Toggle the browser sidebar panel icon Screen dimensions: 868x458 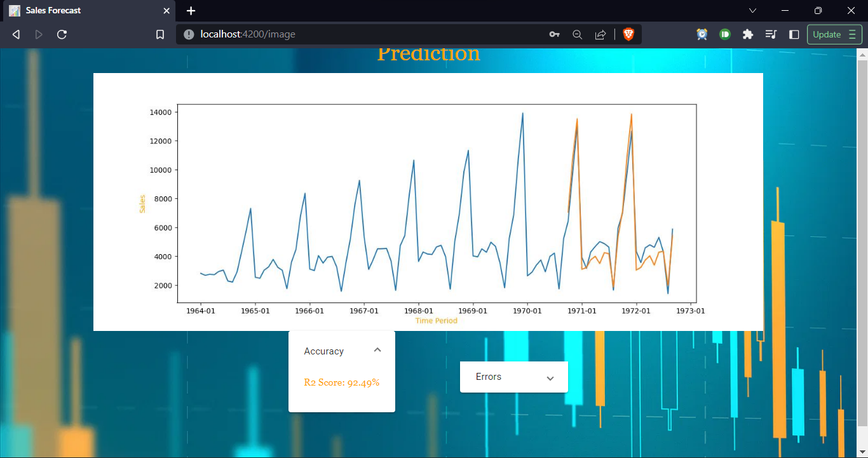(794, 34)
